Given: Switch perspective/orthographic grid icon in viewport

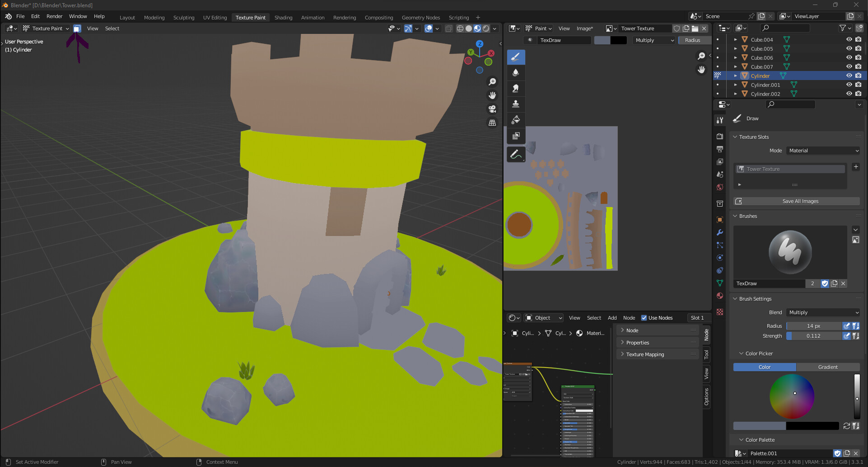Looking at the screenshot, I should pos(492,123).
